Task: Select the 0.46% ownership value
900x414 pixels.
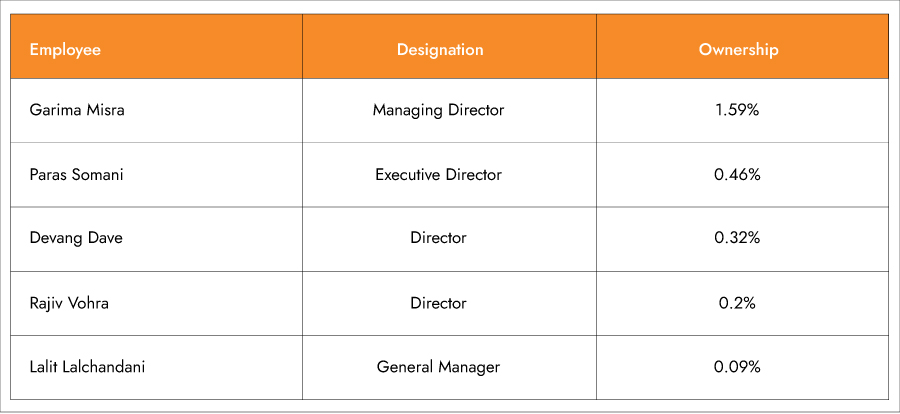Action: 738,175
